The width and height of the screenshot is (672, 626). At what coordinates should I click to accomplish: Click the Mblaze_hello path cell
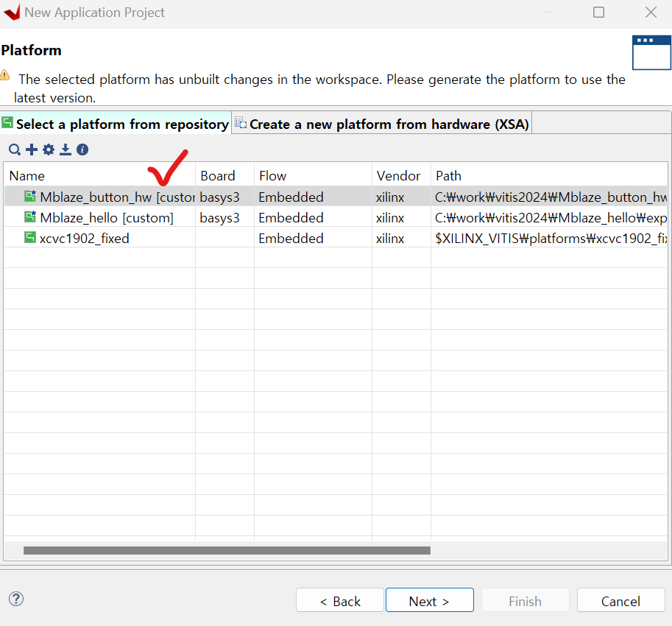point(551,218)
